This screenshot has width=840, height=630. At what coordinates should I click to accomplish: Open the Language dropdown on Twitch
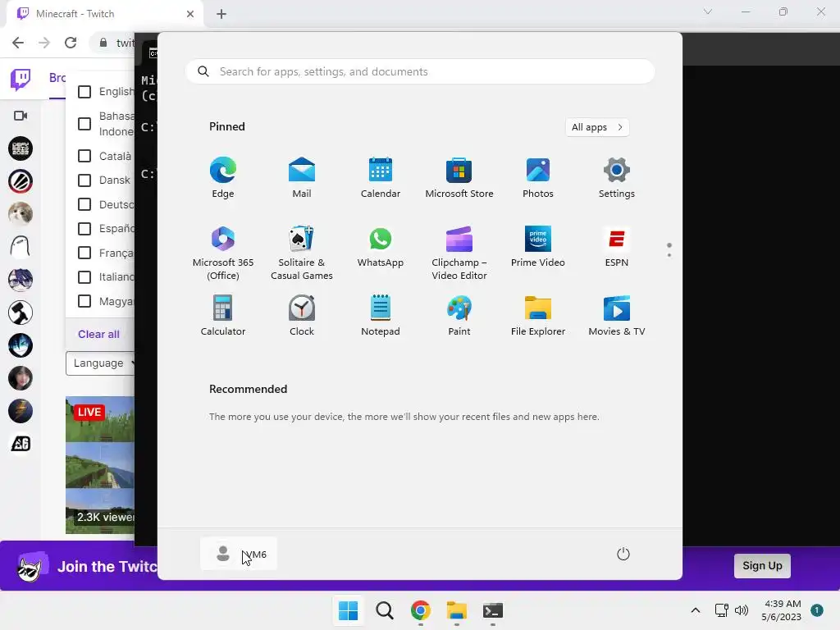100,363
